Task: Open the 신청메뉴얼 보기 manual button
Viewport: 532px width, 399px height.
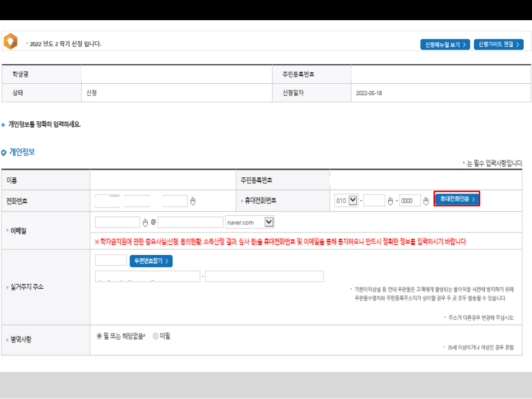Action: click(x=445, y=44)
